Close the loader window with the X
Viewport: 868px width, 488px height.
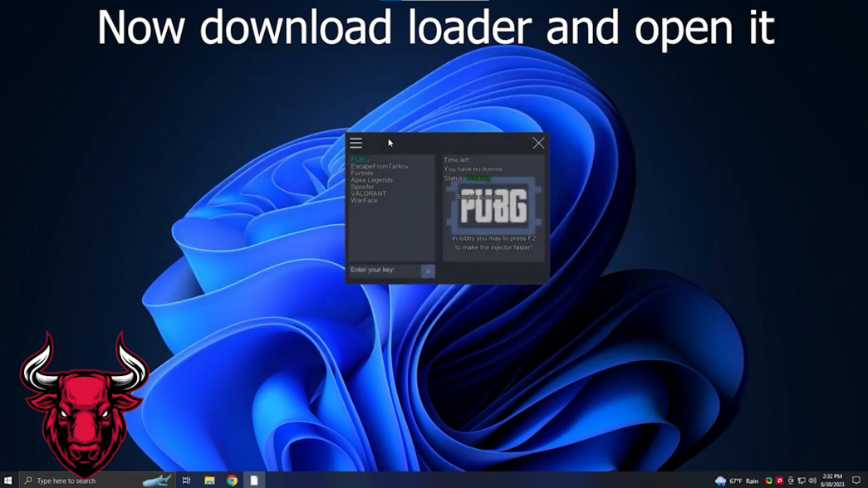538,144
